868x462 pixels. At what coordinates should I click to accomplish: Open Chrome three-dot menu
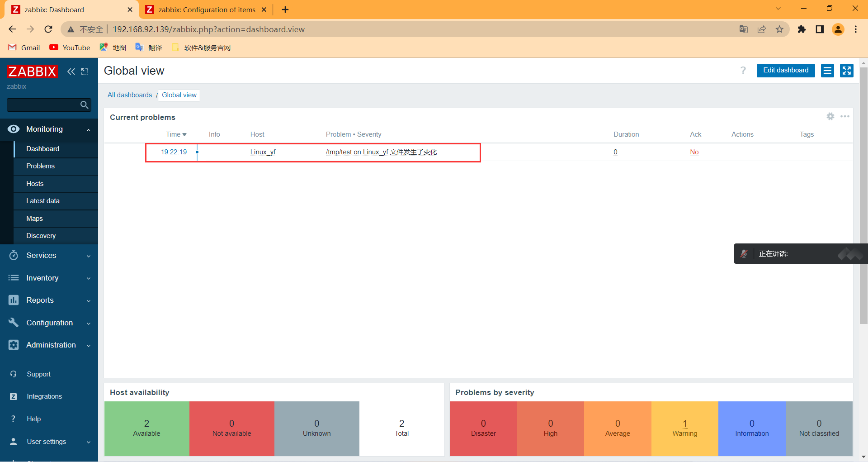point(856,29)
